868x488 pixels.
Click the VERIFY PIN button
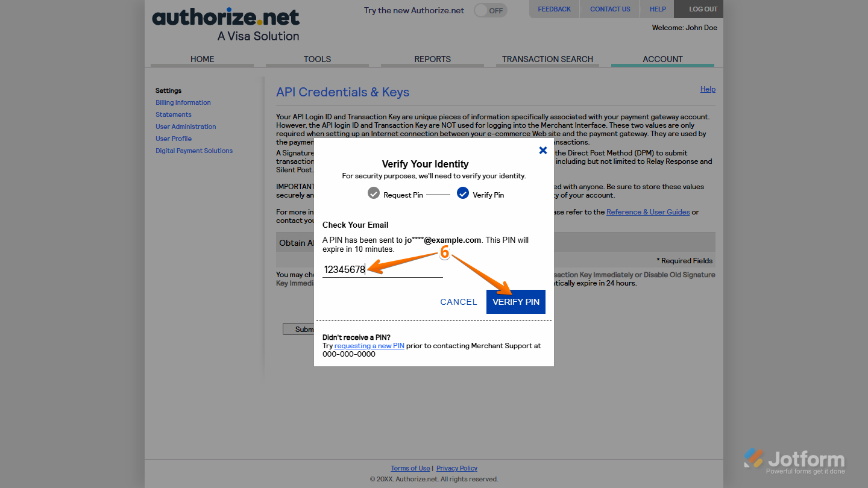point(516,301)
